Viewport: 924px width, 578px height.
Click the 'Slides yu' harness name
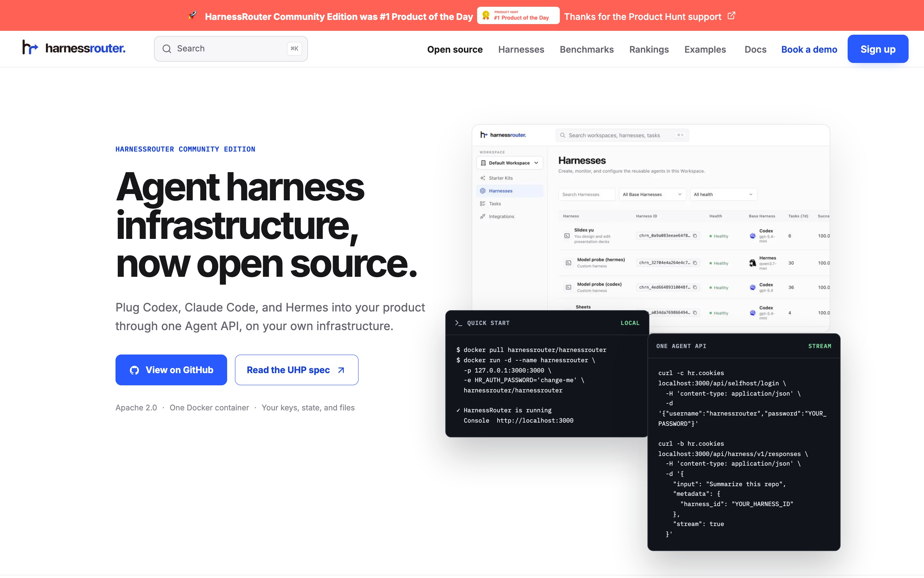tap(584, 230)
